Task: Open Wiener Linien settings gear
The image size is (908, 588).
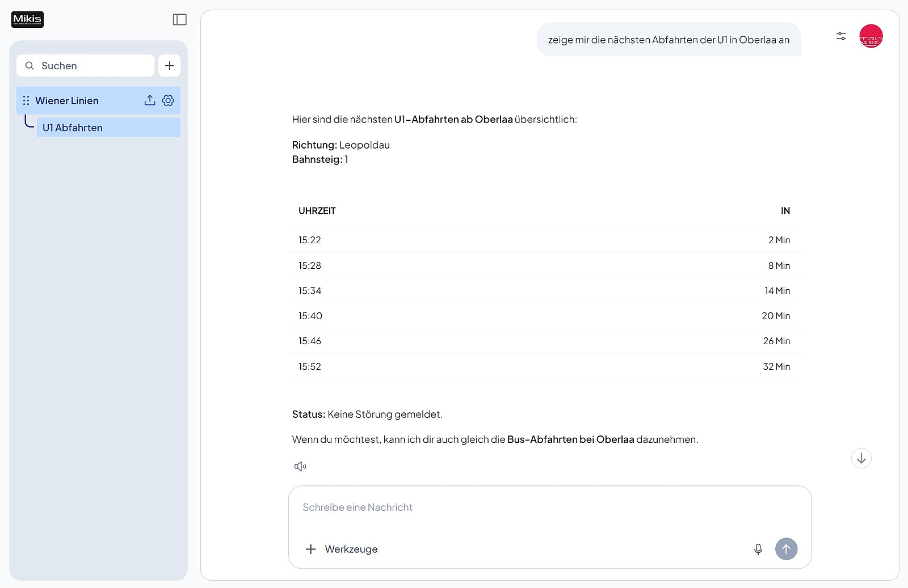Action: pyautogui.click(x=168, y=100)
